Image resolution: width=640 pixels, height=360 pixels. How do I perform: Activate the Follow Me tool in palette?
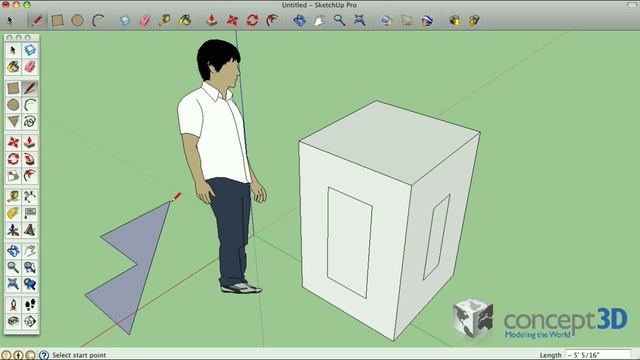30,159
